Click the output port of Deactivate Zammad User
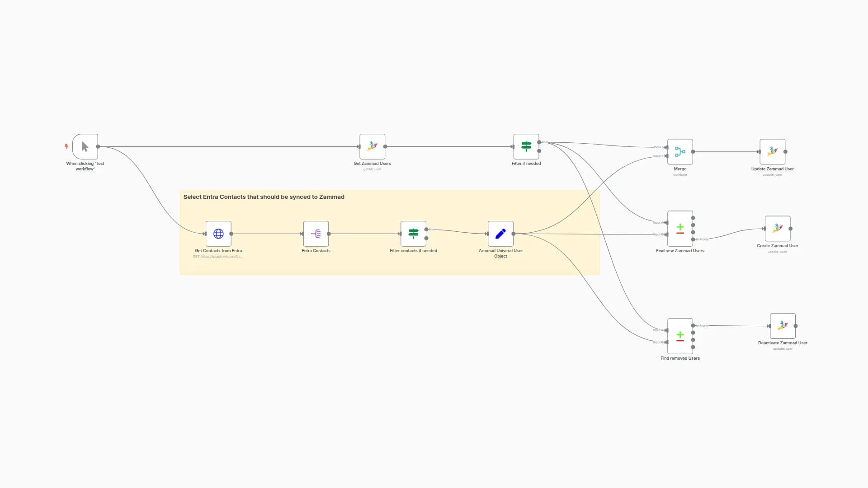The width and height of the screenshot is (868, 488). click(x=796, y=326)
